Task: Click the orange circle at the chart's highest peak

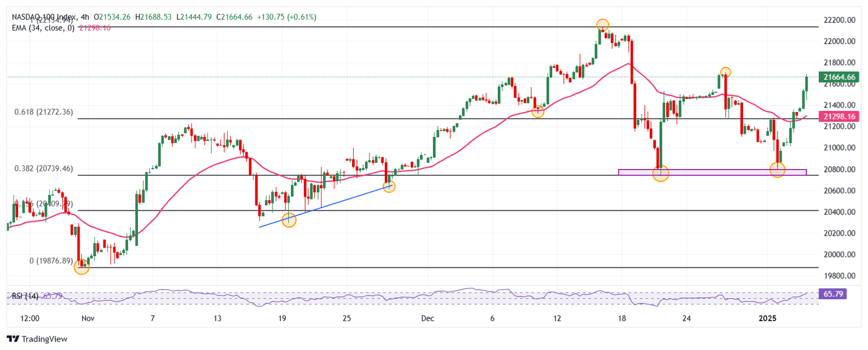Action: coord(602,25)
